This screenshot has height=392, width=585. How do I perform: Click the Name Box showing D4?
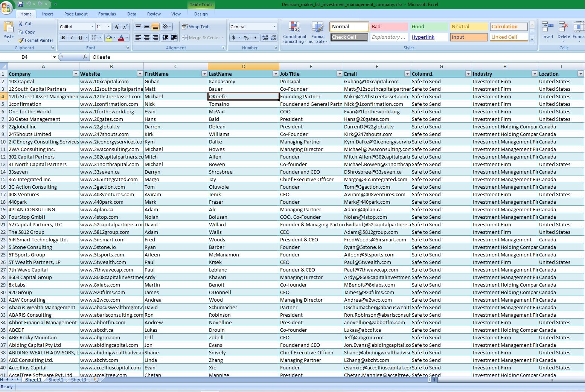coord(25,57)
